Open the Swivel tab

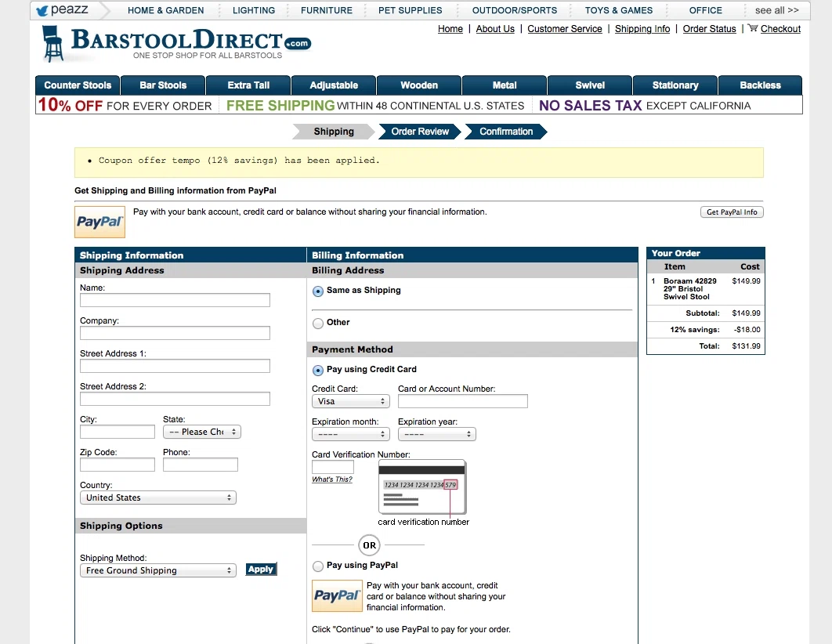pyautogui.click(x=590, y=85)
